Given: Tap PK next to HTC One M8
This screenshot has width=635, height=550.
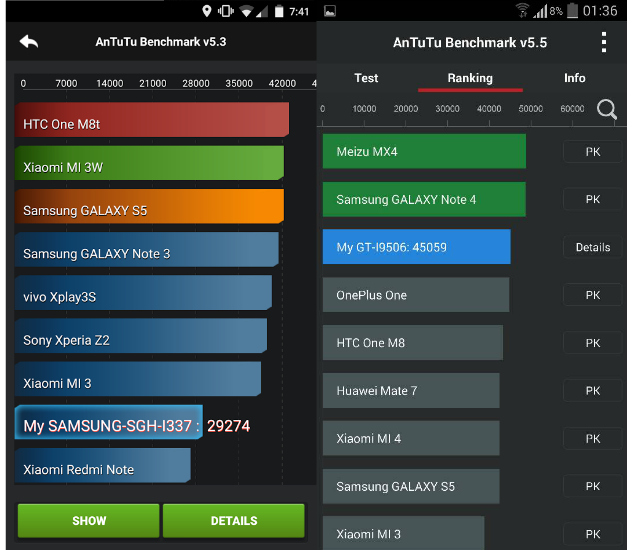Looking at the screenshot, I should (x=592, y=343).
